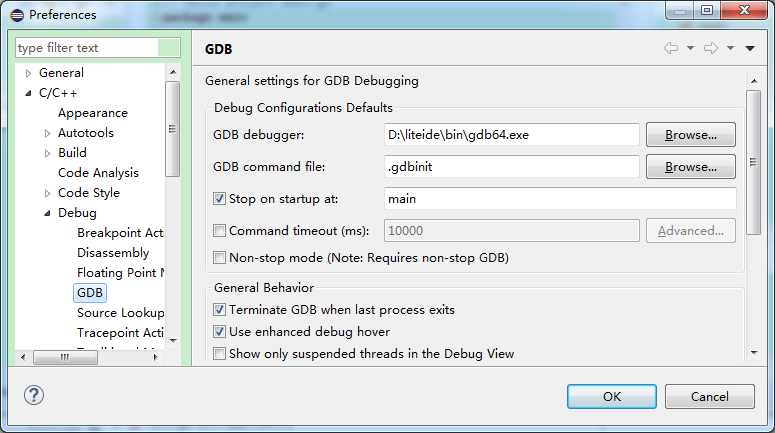Open the back history dropdown arrow
The width and height of the screenshot is (775, 433).
click(x=690, y=48)
